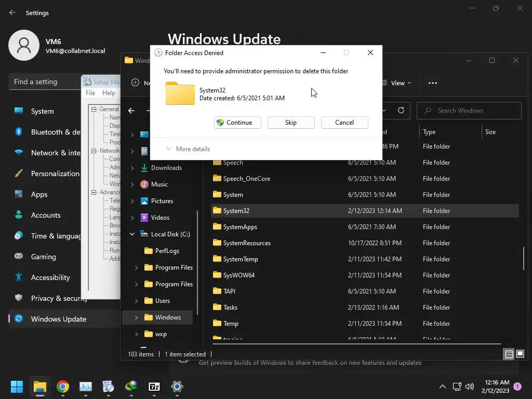Select the Tasks folder
The height and width of the screenshot is (399, 532).
365,308
